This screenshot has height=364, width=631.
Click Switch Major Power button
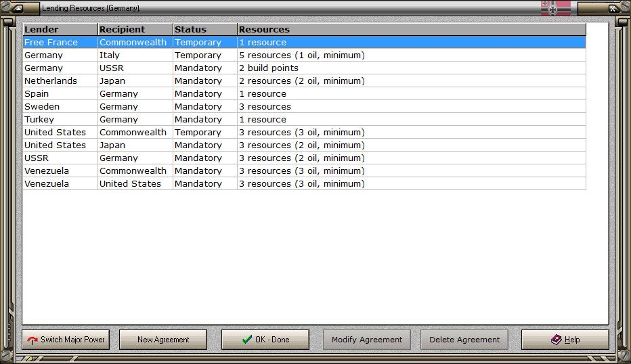pos(66,340)
